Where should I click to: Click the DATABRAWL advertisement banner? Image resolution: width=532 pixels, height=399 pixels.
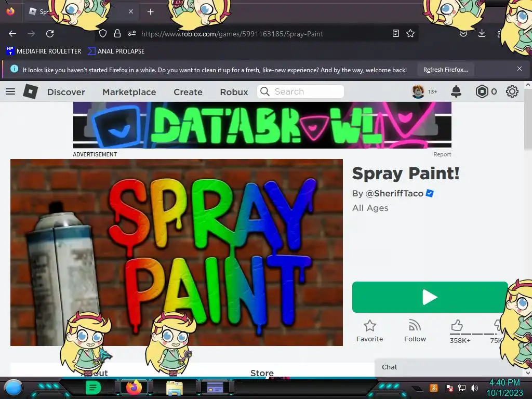point(262,125)
